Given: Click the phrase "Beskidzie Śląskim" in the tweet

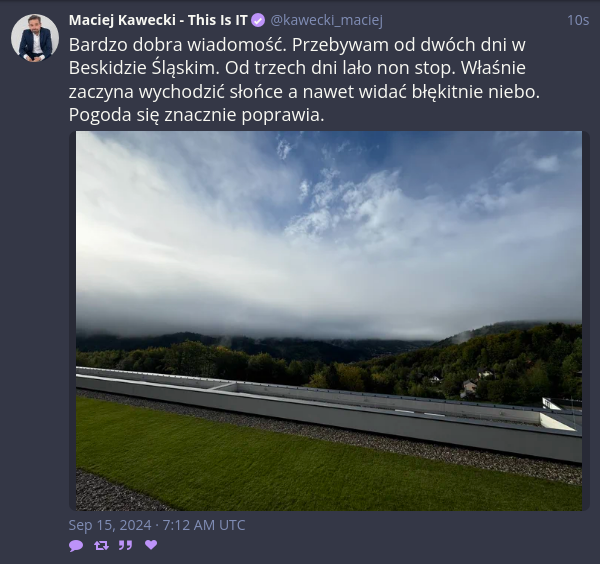Looking at the screenshot, I should [144, 68].
